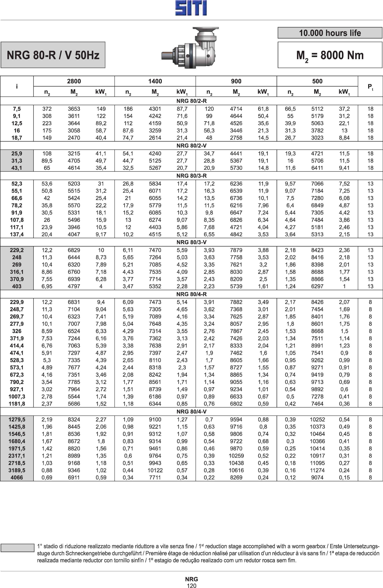Image resolution: width=383 pixels, height=588 pixels.
Task: Click torque value '3653' in 7,5 row
Action: [74, 109]
